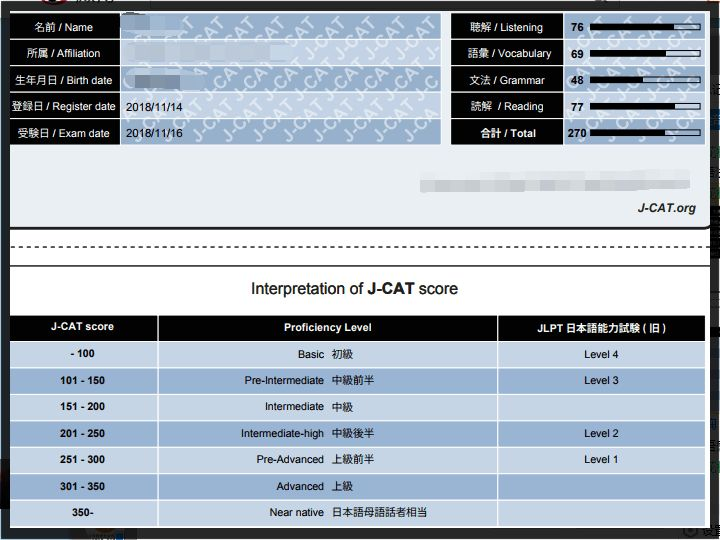The height and width of the screenshot is (540, 720).
Task: Click the Intermediate 中級 cell
Action: click(327, 407)
